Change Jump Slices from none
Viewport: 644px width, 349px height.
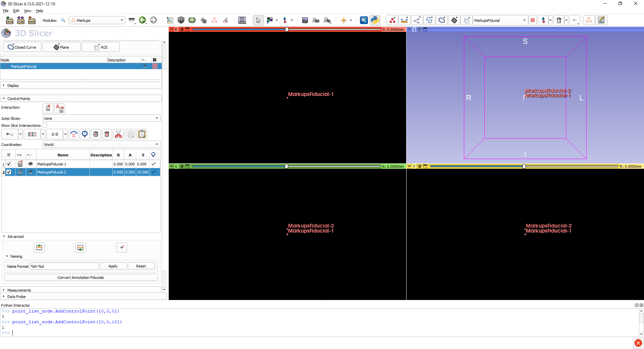click(x=101, y=118)
